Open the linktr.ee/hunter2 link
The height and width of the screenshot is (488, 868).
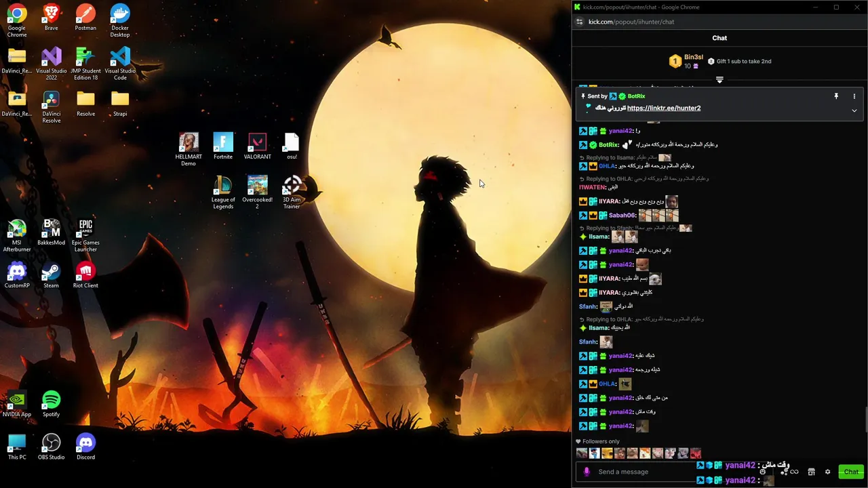664,108
